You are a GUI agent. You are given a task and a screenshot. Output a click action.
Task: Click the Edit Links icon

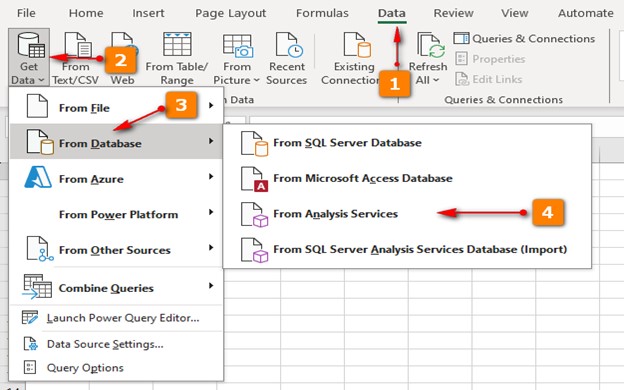[462, 79]
